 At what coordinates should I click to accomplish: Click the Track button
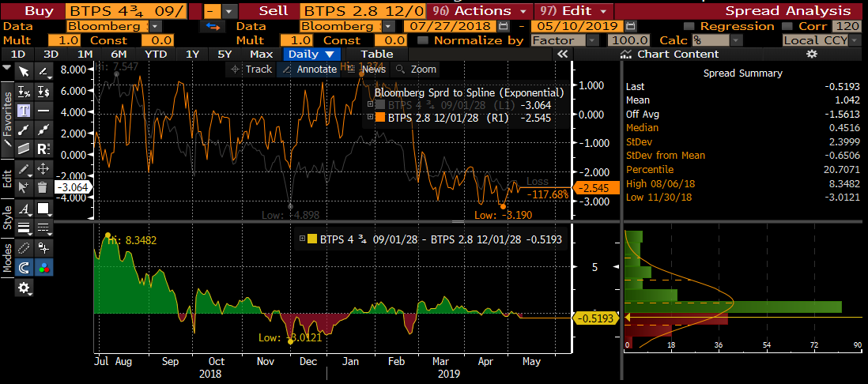(x=252, y=70)
